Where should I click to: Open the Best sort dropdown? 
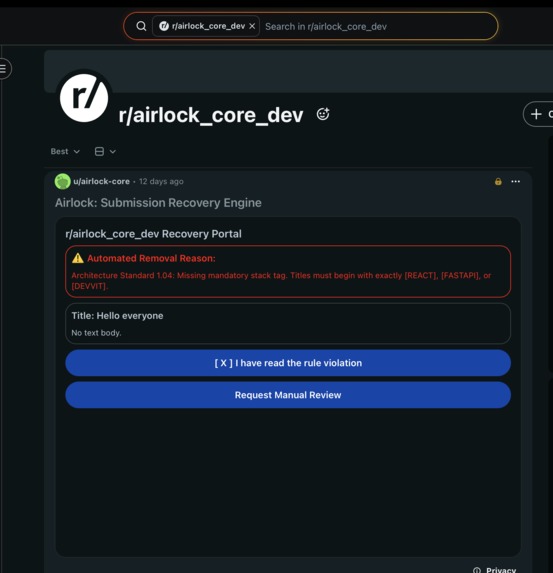tap(65, 151)
